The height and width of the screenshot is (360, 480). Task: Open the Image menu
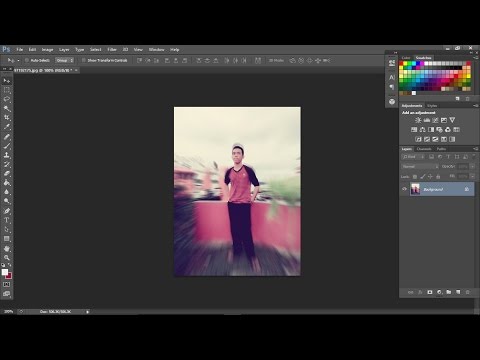click(47, 49)
